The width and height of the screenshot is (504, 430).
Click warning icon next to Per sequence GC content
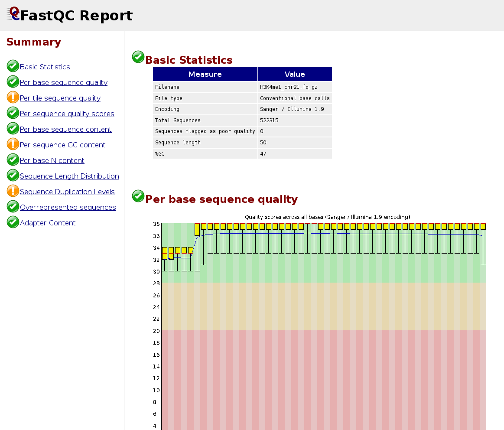[13, 144]
